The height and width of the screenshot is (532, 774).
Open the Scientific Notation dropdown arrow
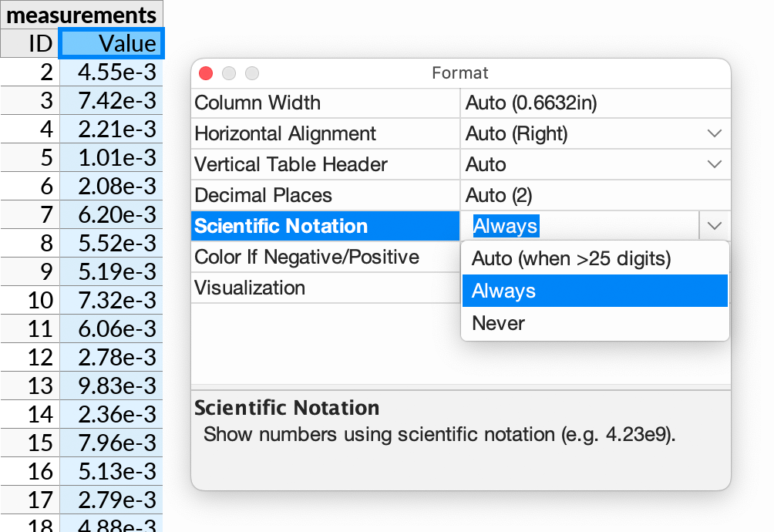pyautogui.click(x=715, y=225)
